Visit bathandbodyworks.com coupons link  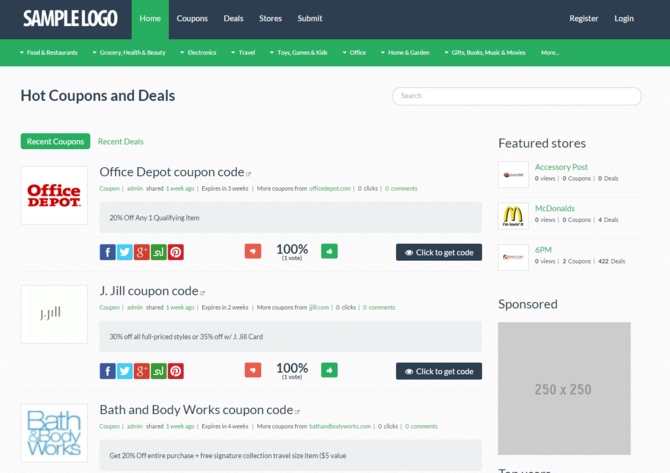(340, 426)
